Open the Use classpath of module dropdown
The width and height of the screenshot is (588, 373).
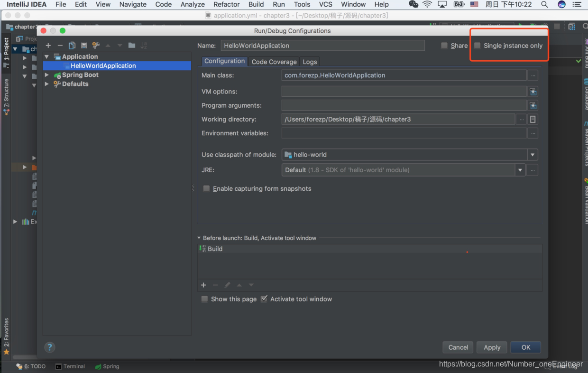(x=533, y=155)
